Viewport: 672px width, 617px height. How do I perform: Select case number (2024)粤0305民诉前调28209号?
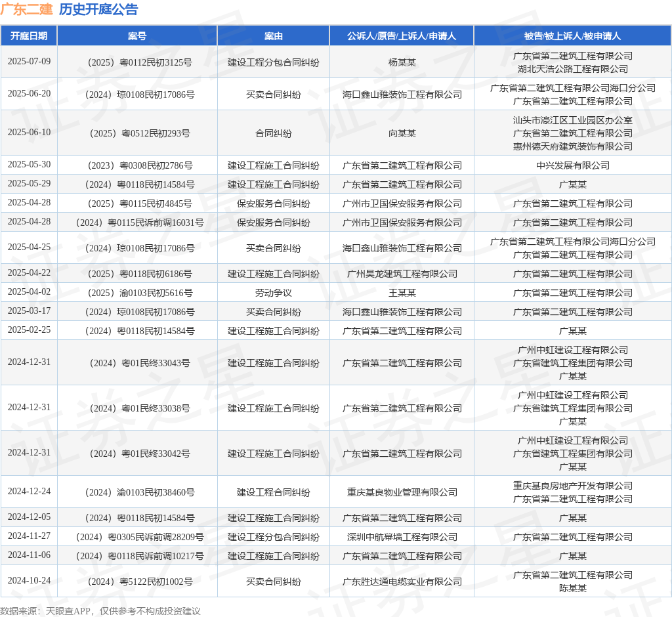(137, 537)
